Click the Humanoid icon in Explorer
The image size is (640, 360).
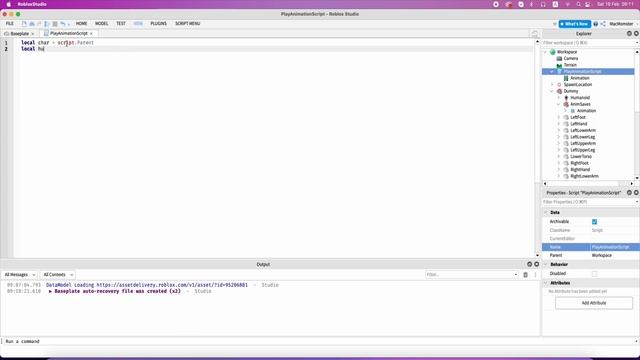tap(566, 98)
